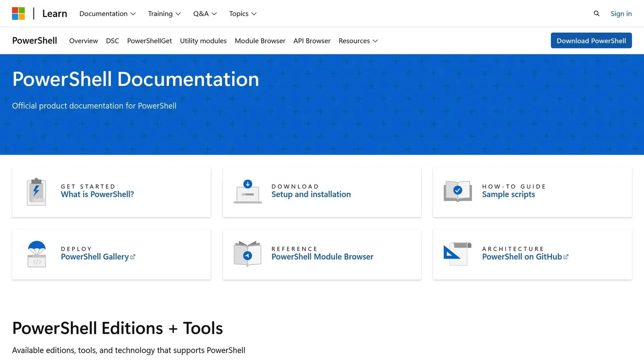Click the PowerShell Documentation heading
644x362 pixels.
(x=136, y=79)
